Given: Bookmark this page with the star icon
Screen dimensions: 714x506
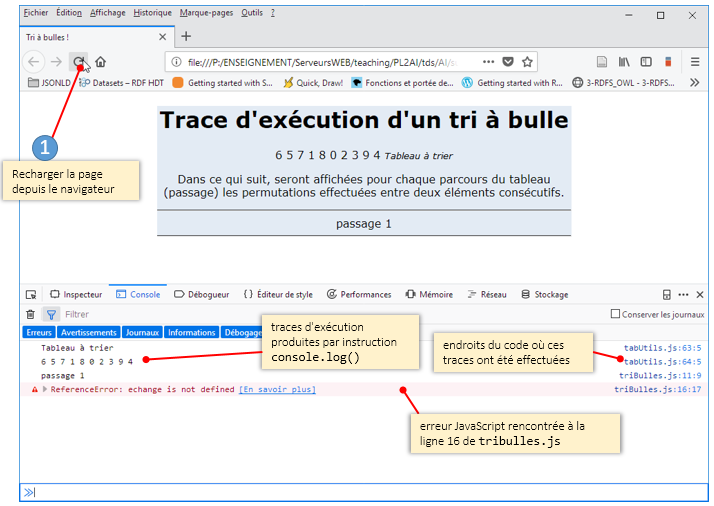Looking at the screenshot, I should pos(527,61).
